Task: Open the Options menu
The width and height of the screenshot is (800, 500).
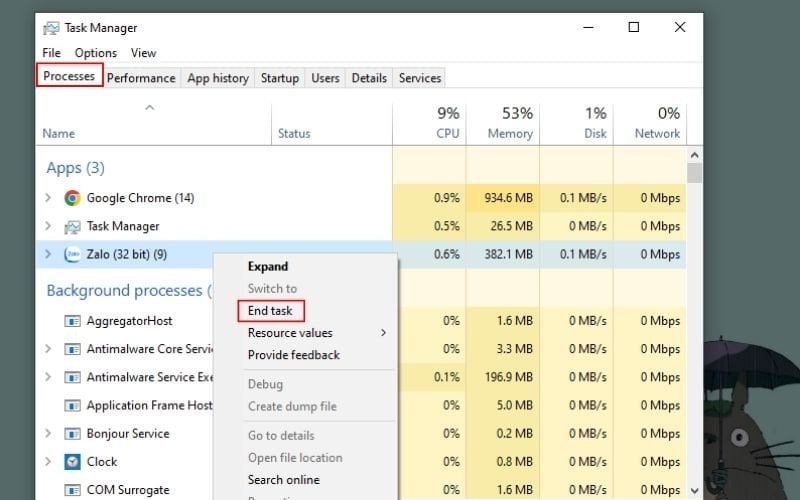Action: coord(95,53)
